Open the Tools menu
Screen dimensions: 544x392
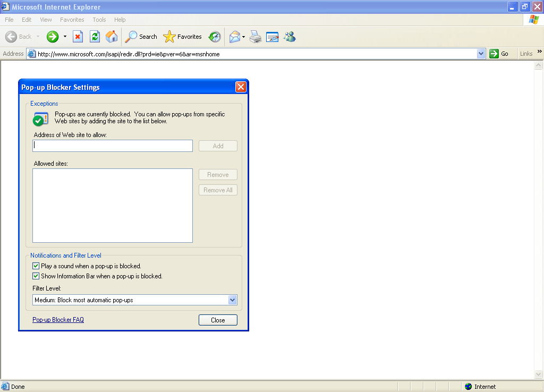tap(99, 20)
